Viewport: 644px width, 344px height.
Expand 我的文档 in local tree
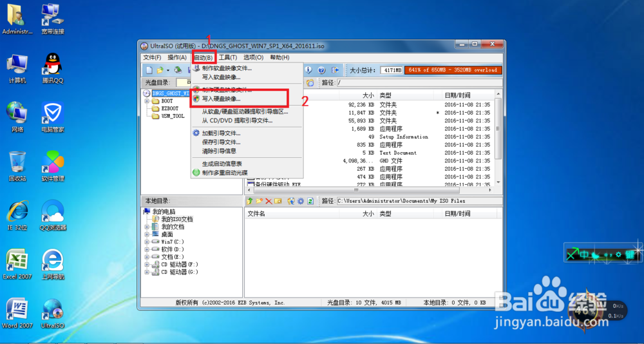[147, 227]
